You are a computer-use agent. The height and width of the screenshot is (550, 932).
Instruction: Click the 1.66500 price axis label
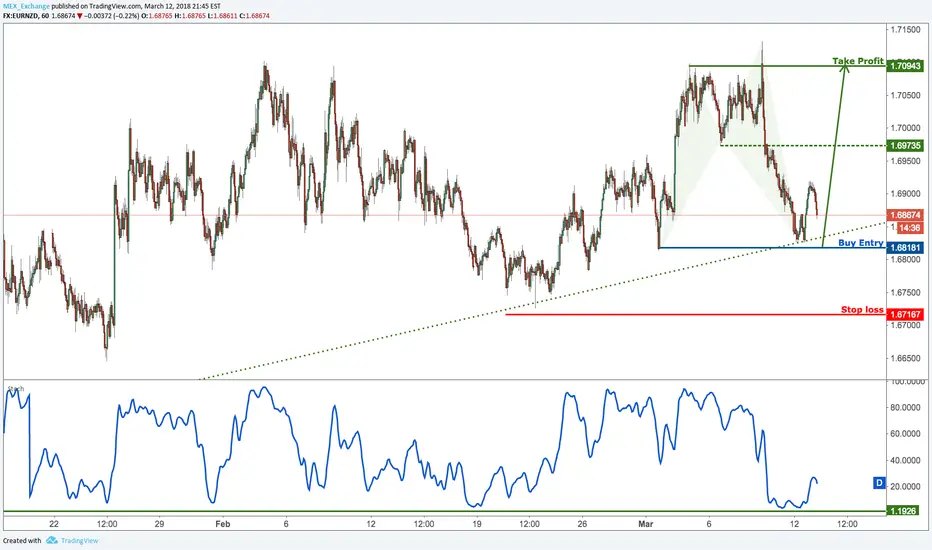[x=906, y=359]
